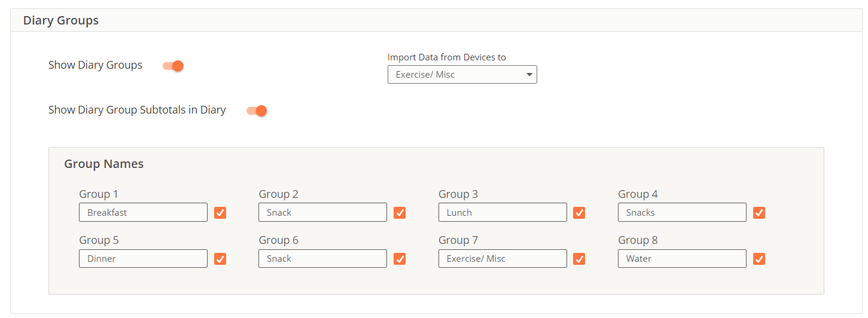Edit the Group 4 Snacks name field
This screenshot has width=868, height=318.
[x=682, y=212]
